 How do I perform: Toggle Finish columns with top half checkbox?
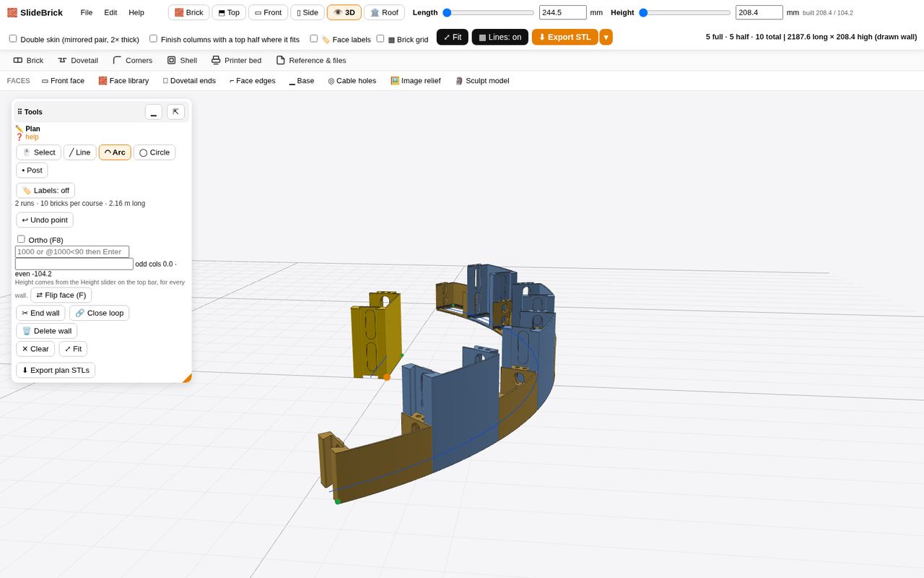[x=153, y=38]
